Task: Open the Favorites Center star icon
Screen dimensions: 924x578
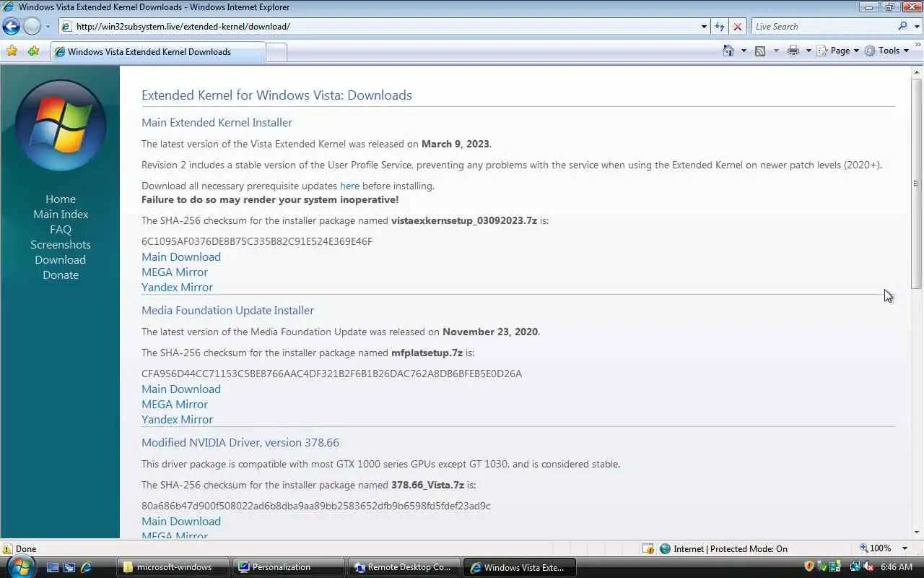Action: (x=12, y=51)
